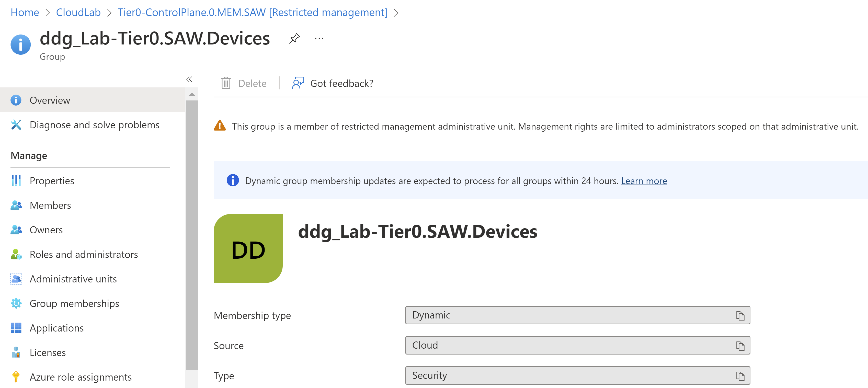
Task: Open Tier0-ControlPlane.0.MEM.SAW breadcrumb link
Action: [252, 13]
